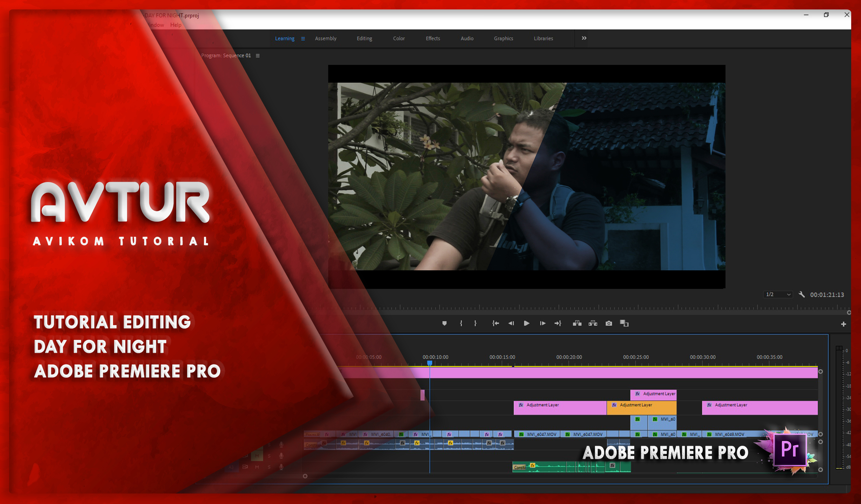Click the Lift edit icon
861x504 pixels.
577,323
